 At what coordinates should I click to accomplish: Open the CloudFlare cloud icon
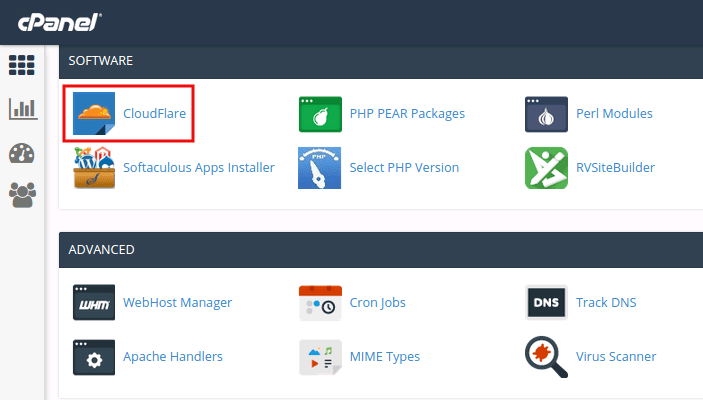[94, 113]
